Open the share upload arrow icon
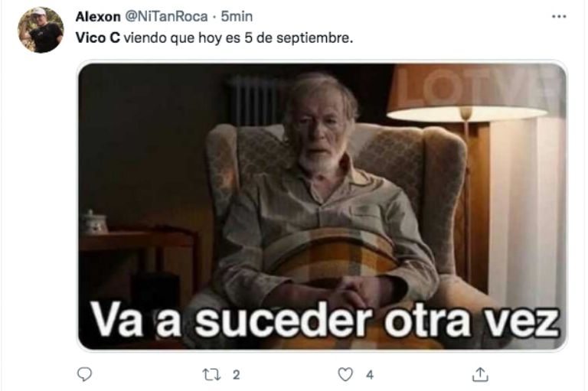Screen dimensions: 588x391 pos(480,374)
